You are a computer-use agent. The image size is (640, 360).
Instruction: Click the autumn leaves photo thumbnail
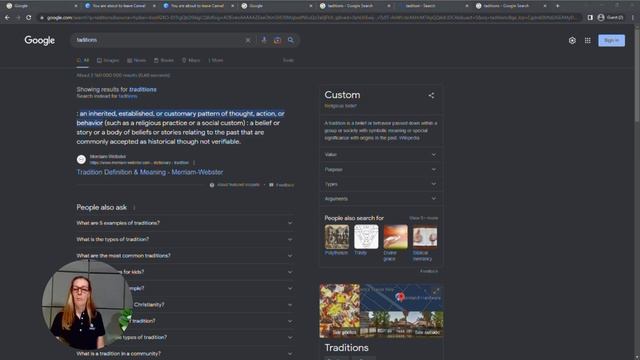(x=340, y=311)
